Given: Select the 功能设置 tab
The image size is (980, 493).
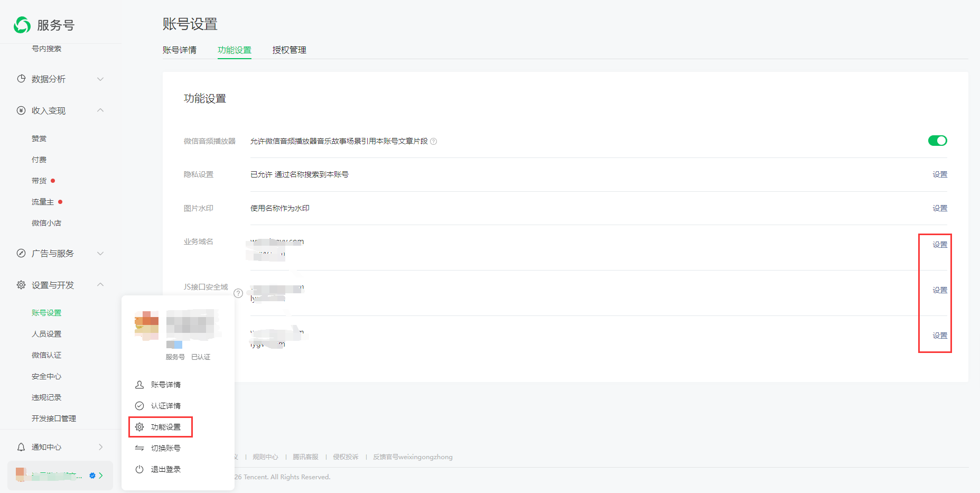Looking at the screenshot, I should [x=235, y=50].
